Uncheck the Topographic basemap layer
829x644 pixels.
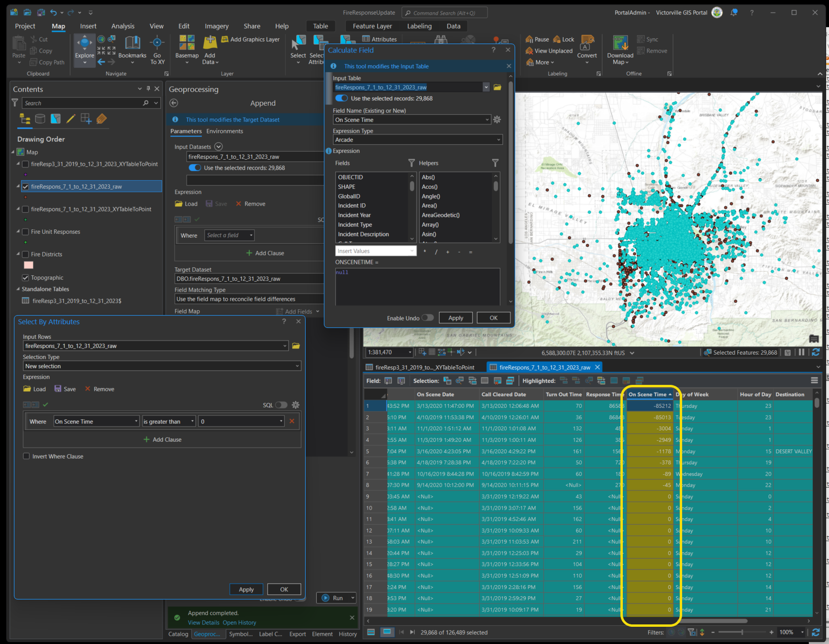click(25, 278)
